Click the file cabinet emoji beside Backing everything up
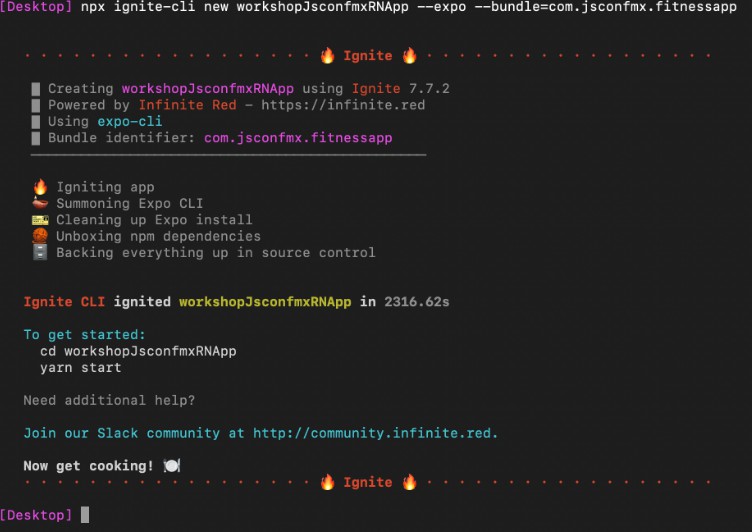Viewport: 752px width, 532px height. (40, 252)
